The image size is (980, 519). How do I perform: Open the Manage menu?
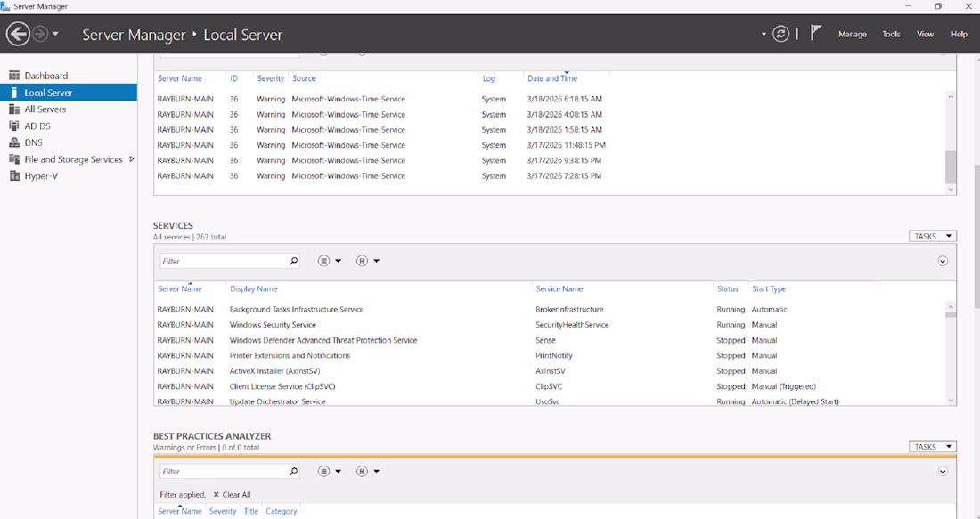tap(852, 35)
